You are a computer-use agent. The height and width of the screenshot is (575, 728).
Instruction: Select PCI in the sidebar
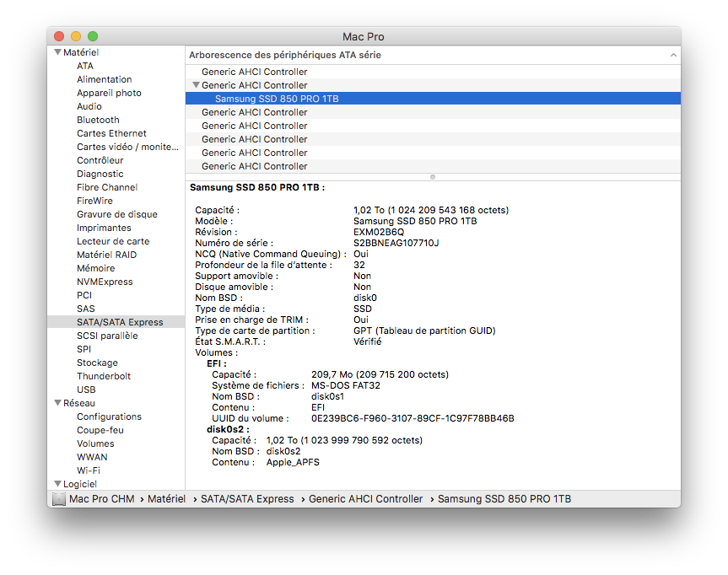(x=84, y=295)
